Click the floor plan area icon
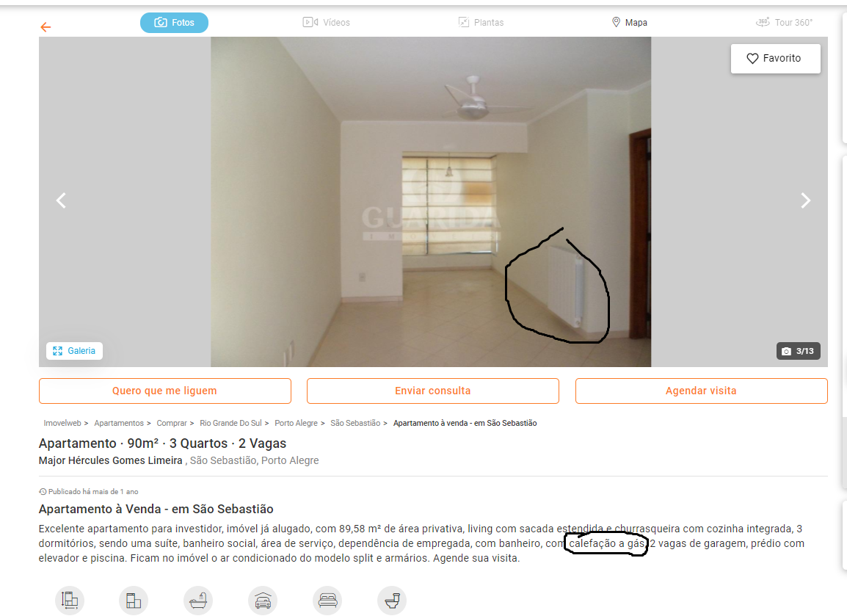 click(x=134, y=601)
